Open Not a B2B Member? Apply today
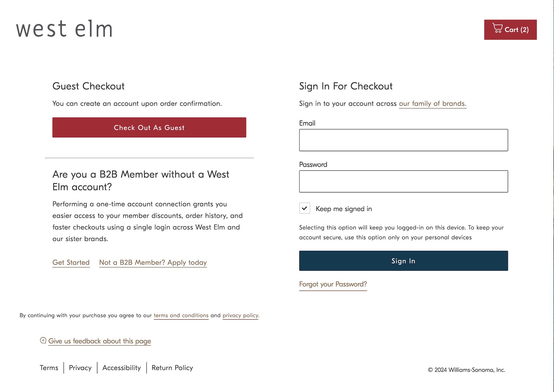This screenshot has width=554, height=392. tap(153, 263)
